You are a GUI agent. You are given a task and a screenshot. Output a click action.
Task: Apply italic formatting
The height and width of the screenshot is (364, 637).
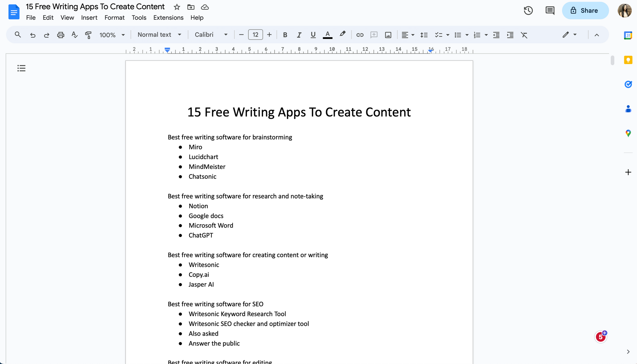[x=299, y=35]
